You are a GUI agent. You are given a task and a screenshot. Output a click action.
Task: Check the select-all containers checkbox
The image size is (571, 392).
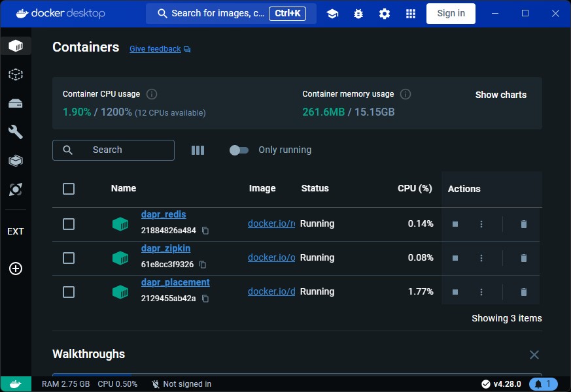click(69, 189)
